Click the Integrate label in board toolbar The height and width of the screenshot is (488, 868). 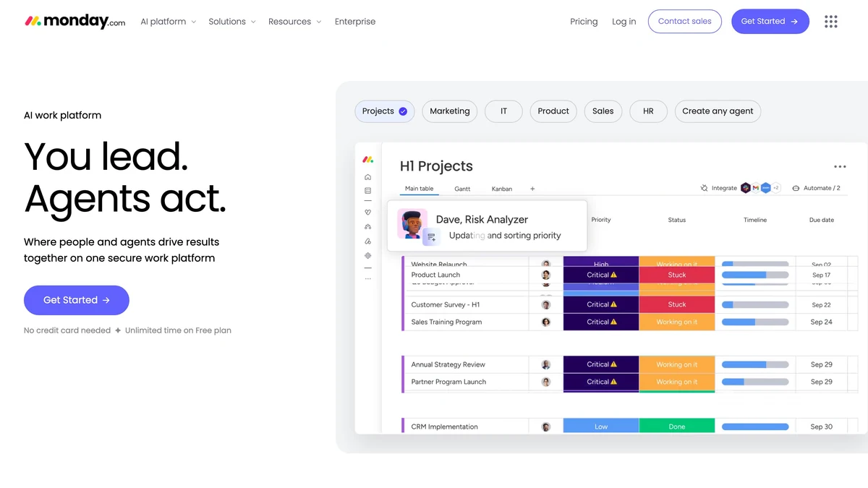(724, 188)
